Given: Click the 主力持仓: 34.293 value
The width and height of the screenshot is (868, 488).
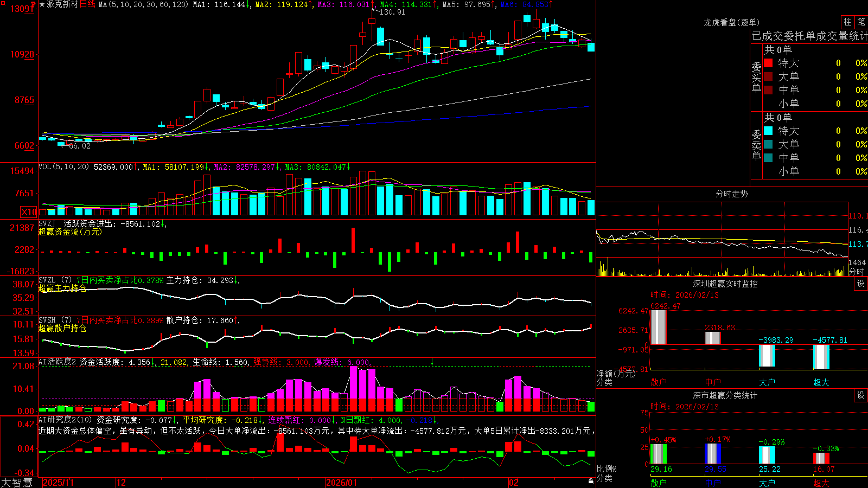Looking at the screenshot, I should tap(200, 280).
